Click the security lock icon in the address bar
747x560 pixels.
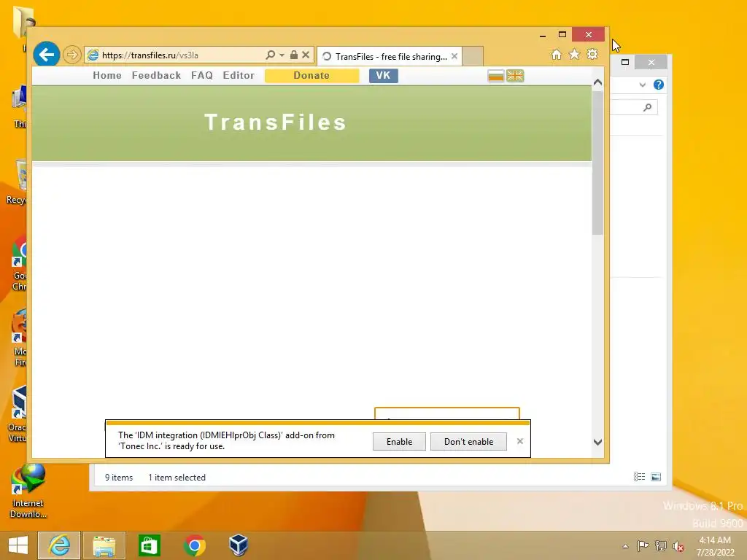pos(294,55)
